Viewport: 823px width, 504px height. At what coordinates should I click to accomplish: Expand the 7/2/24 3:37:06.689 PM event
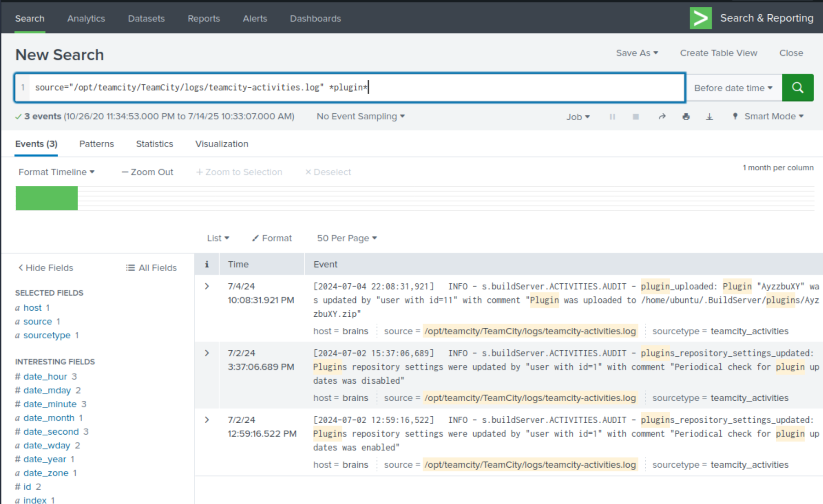click(207, 353)
